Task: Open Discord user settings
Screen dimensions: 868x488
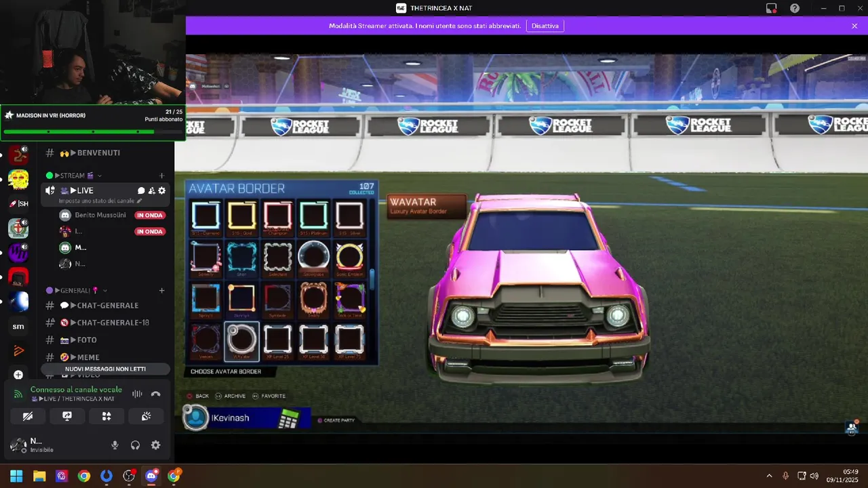Action: click(x=155, y=445)
